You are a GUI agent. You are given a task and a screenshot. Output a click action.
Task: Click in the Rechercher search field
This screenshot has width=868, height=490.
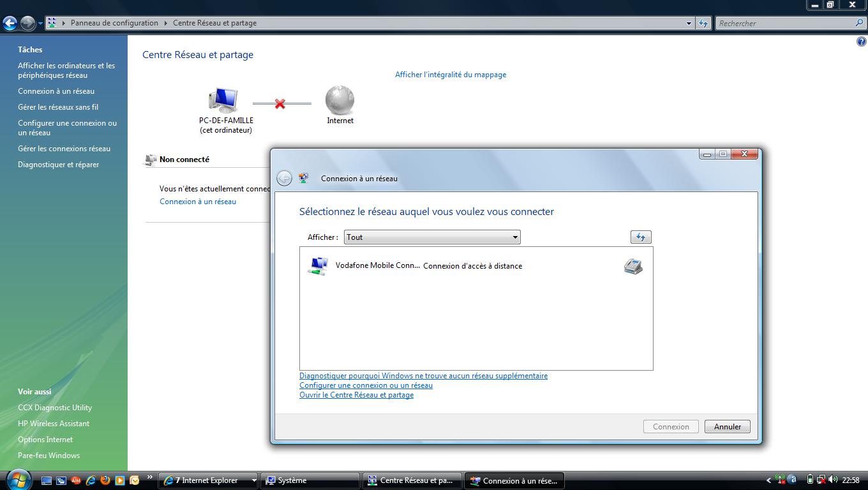(784, 23)
